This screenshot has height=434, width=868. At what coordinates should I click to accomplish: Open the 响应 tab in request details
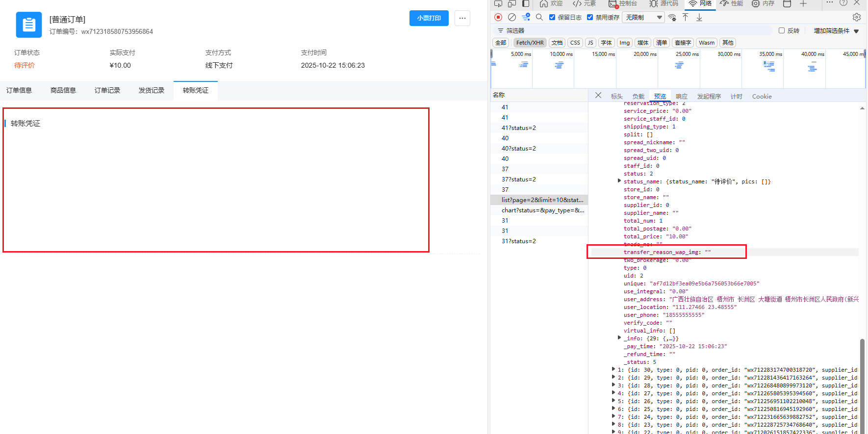coord(681,97)
